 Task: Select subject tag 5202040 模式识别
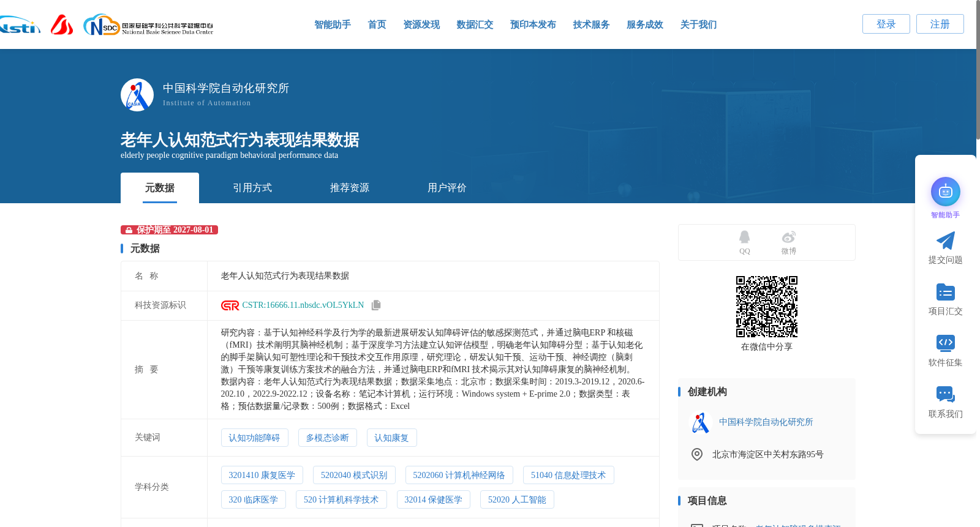(354, 475)
